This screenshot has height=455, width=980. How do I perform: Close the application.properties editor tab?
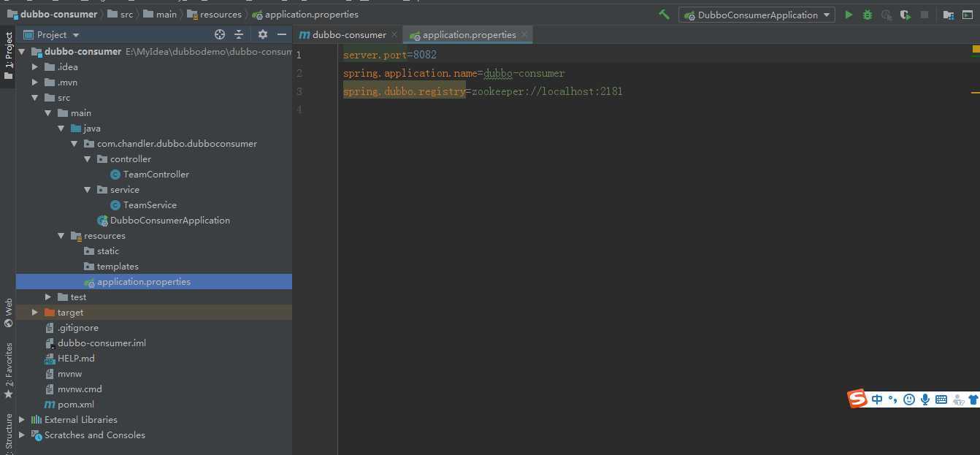click(x=524, y=34)
